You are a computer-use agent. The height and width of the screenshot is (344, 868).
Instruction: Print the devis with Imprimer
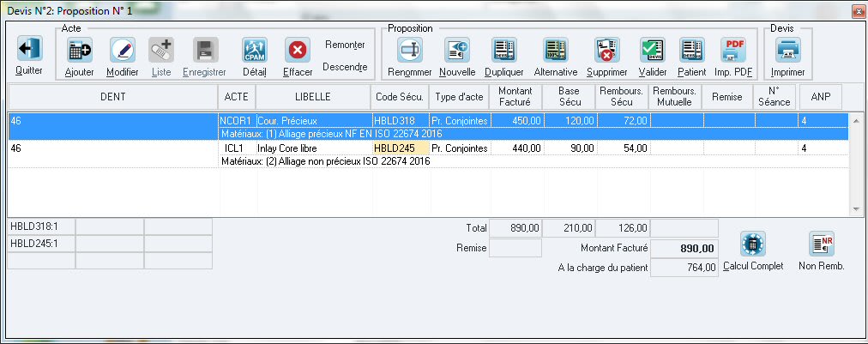click(x=787, y=50)
